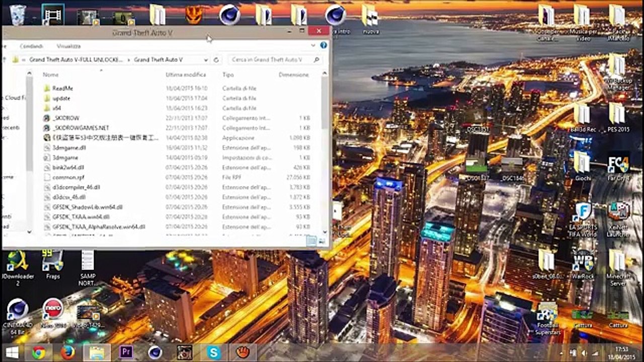Open the Ball3d Rec desktop folder
This screenshot has height=362, width=644.
point(583,118)
